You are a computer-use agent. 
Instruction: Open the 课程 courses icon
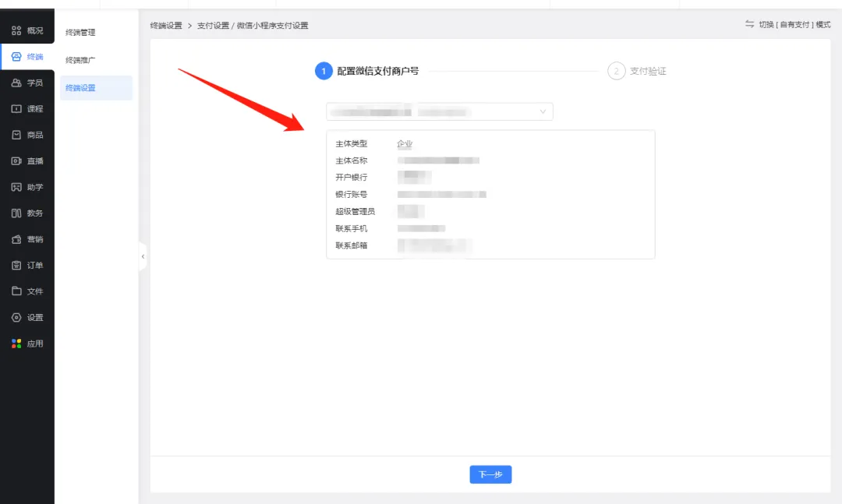(16, 109)
